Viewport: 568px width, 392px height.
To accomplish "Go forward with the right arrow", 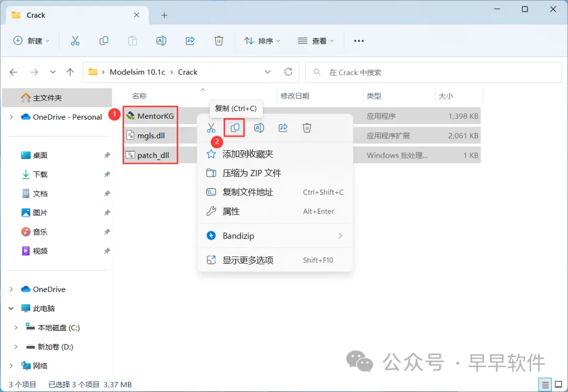I will click(x=34, y=72).
